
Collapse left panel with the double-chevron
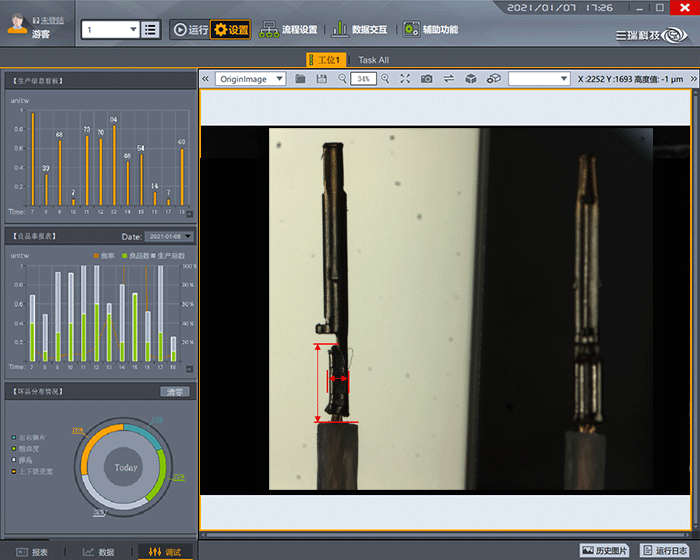tap(205, 79)
